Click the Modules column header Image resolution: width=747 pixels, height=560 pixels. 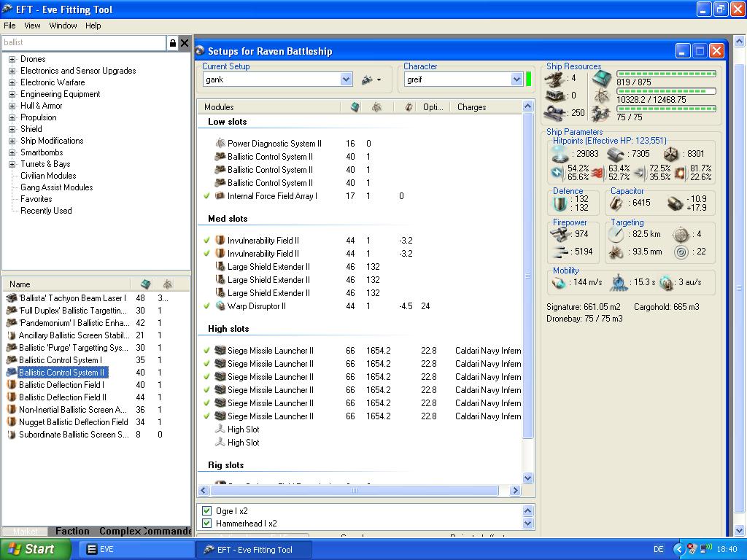tap(269, 107)
